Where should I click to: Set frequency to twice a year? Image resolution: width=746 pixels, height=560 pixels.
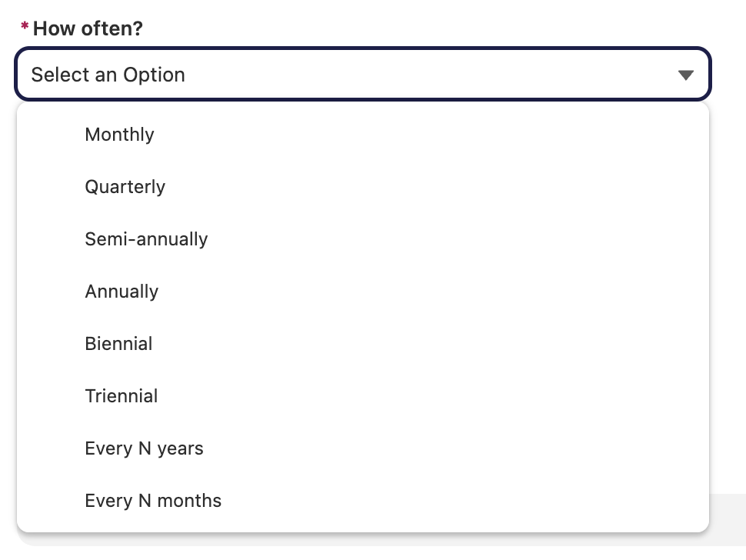click(x=362, y=239)
